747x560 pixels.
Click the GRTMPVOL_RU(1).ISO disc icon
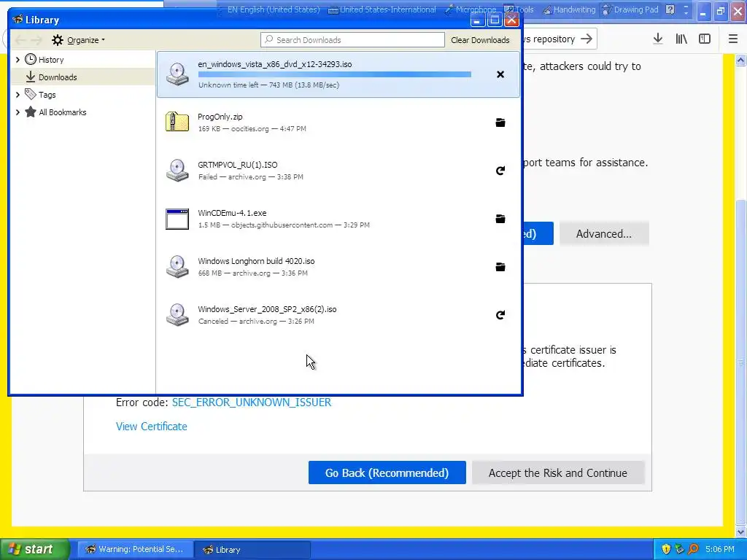pyautogui.click(x=177, y=171)
